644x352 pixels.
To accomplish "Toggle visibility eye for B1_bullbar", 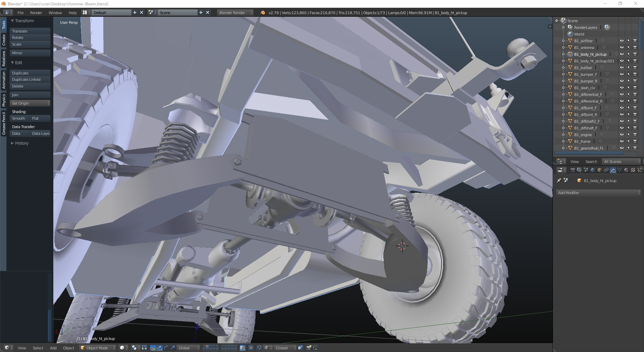I will [x=622, y=68].
